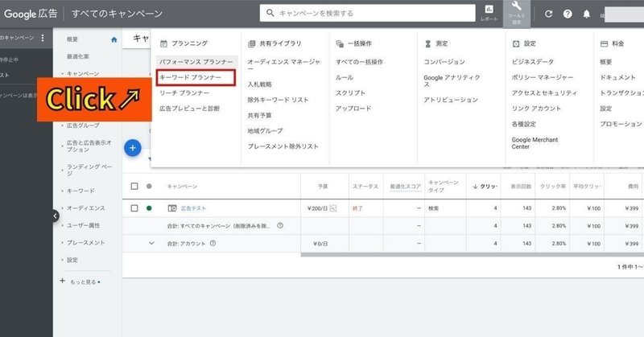This screenshot has width=644, height=337.
Task: Collapse the sidebar with the arrow handle
Action: (x=56, y=216)
